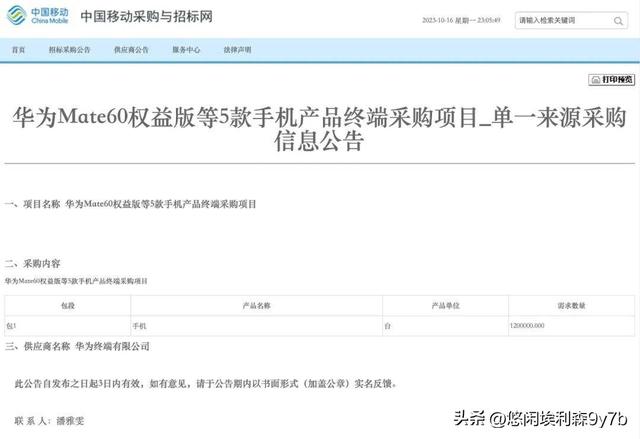The image size is (640, 439).
Task: Click the 一、项目名称 line
Action: [131, 204]
